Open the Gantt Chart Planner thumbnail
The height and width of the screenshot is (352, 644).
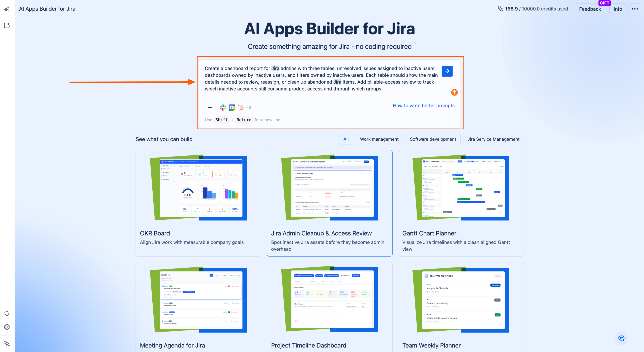[461, 188]
